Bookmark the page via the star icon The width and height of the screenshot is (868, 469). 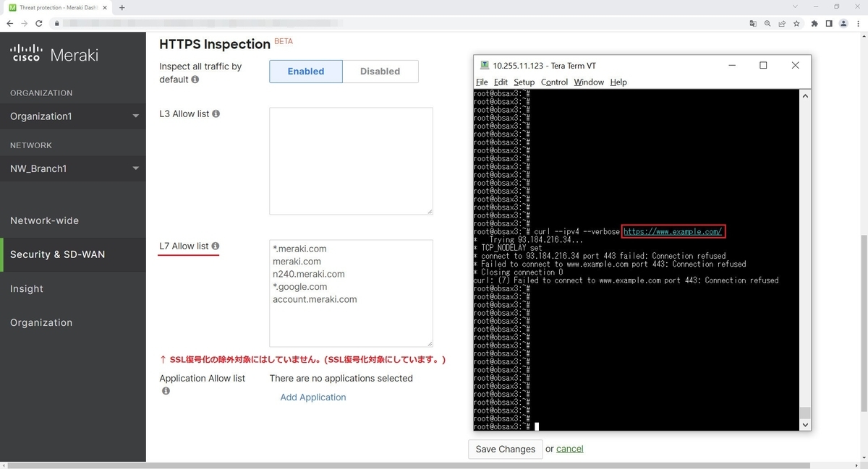[796, 23]
